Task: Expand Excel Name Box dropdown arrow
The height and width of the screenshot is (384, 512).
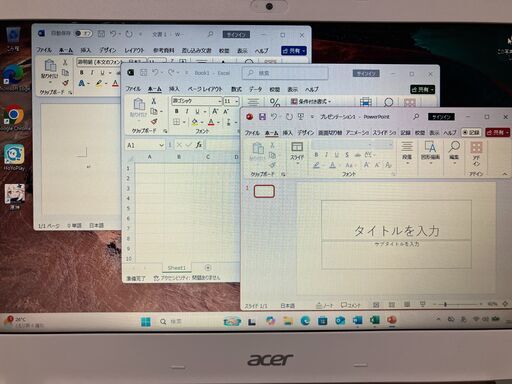Action: (x=161, y=145)
